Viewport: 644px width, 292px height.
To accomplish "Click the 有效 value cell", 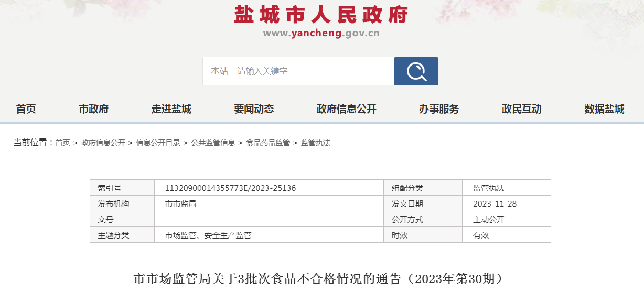I will (x=507, y=235).
